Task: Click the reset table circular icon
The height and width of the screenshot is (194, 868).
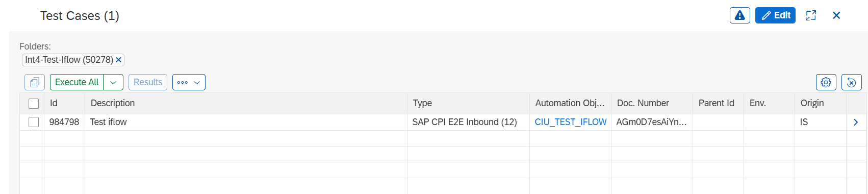Action: click(x=852, y=82)
